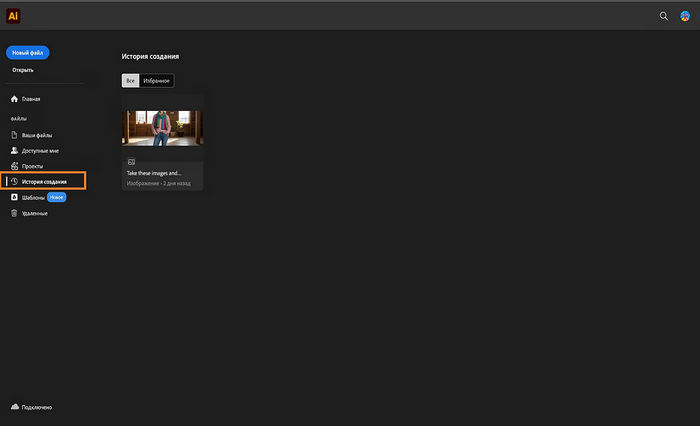Switch to the Избранное filter tab
Screen dimensions: 700x426
click(x=156, y=81)
